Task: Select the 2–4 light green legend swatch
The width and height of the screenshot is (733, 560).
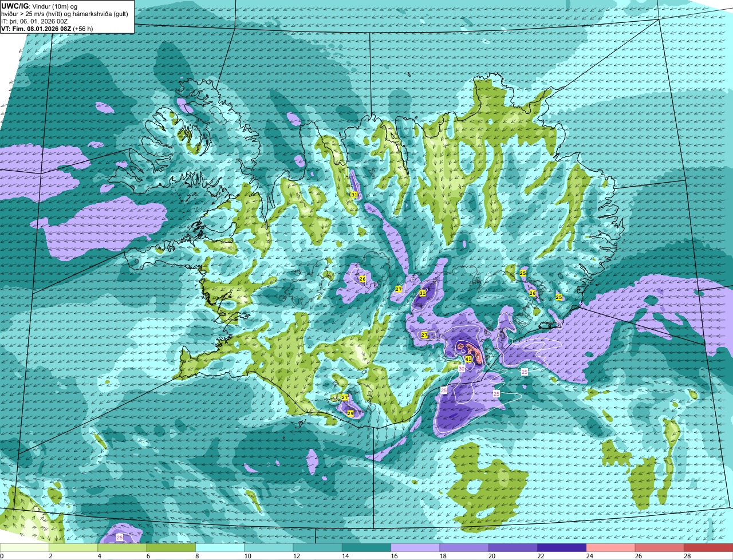Action: [x=74, y=547]
